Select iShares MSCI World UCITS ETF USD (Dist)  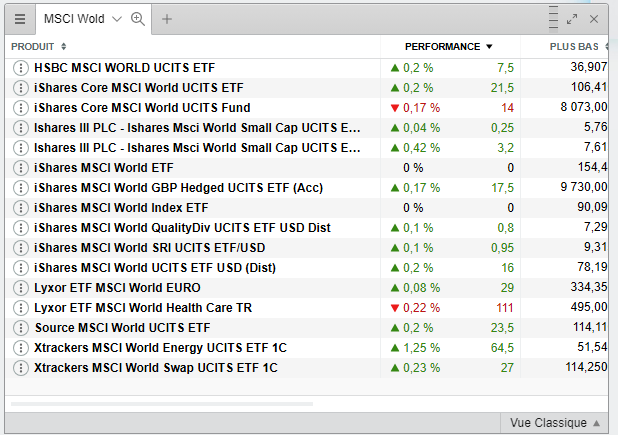click(x=155, y=268)
